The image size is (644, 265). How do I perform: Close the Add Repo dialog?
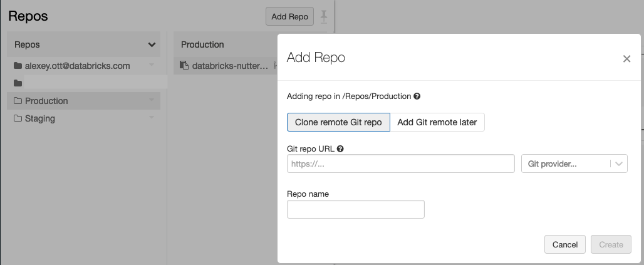point(626,59)
